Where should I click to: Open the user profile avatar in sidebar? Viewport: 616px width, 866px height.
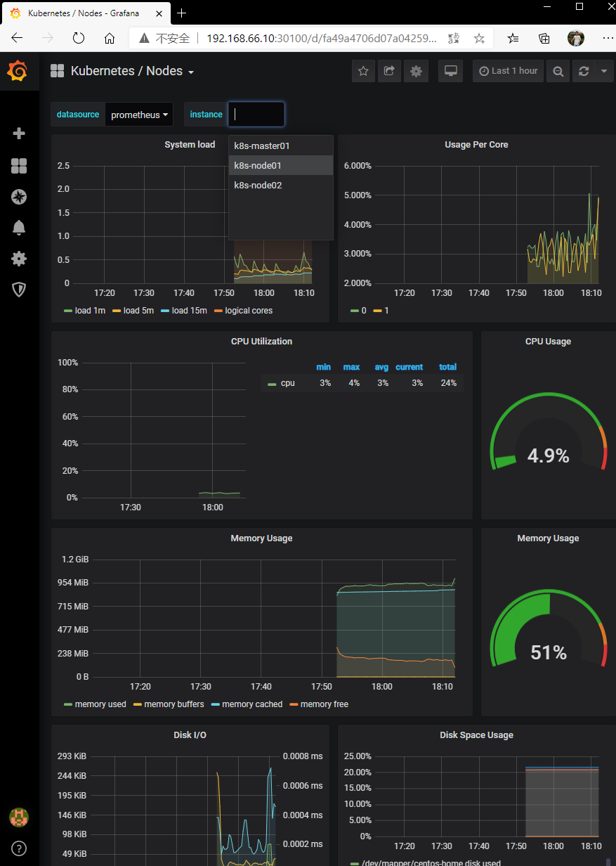click(19, 817)
